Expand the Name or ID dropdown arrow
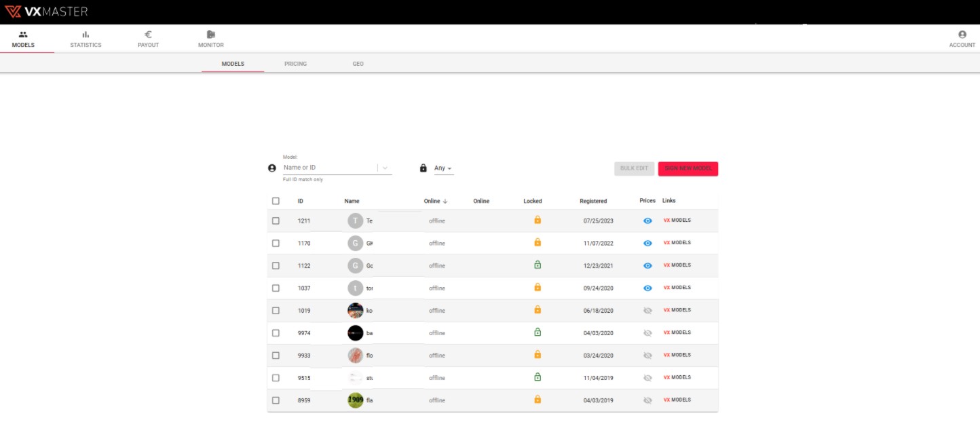Viewport: 980px width, 439px height. pos(385,168)
